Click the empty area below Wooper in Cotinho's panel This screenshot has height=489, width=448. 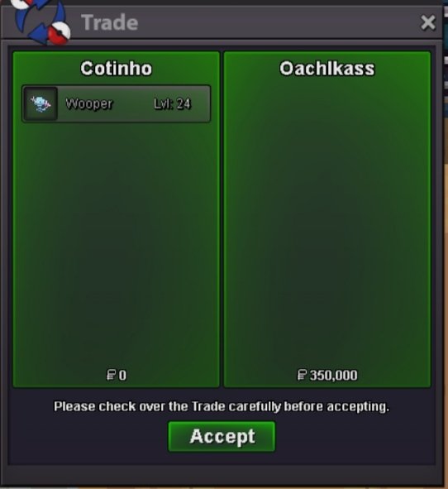(x=117, y=243)
